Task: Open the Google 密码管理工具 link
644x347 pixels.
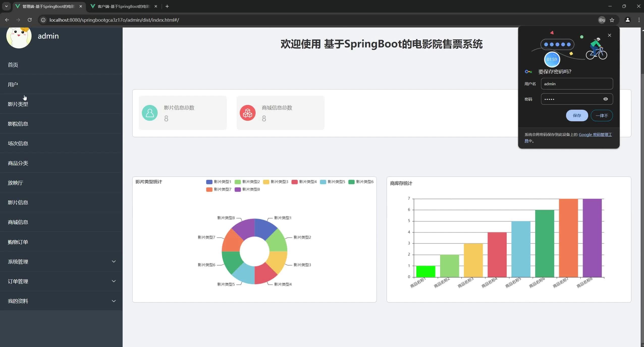Action: tap(595, 135)
